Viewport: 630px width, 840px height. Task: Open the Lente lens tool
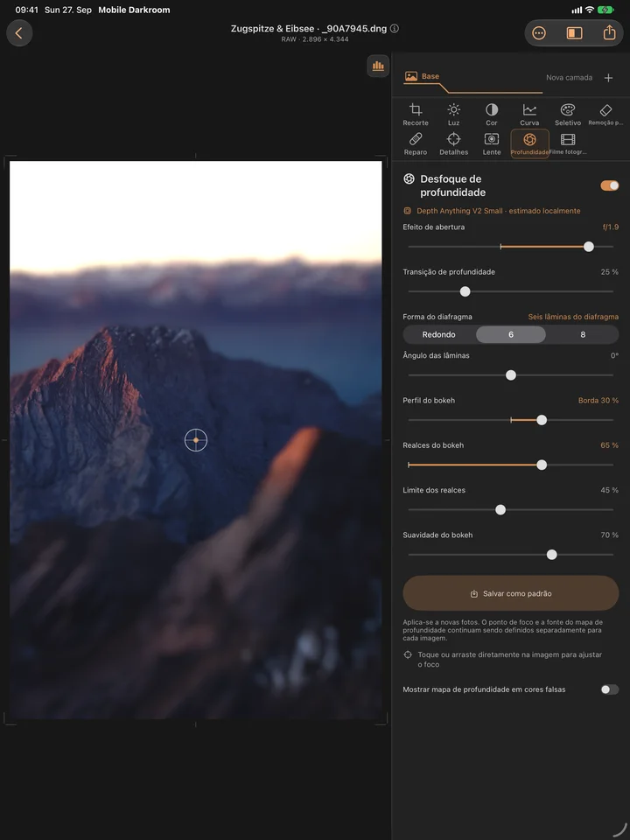[491, 144]
